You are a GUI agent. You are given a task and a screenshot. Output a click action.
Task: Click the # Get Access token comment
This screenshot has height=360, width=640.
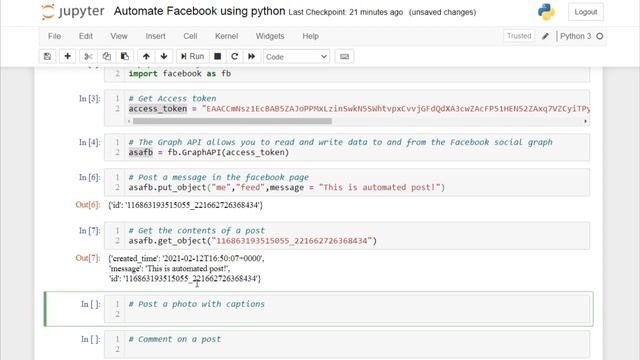click(x=172, y=98)
